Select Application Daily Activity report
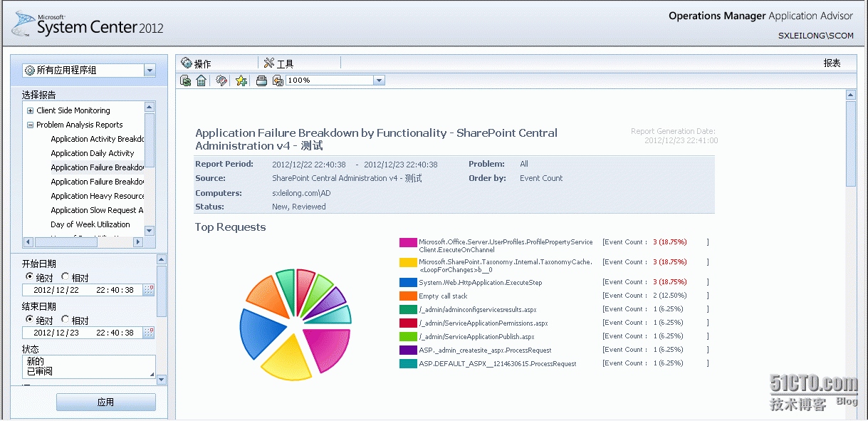 [93, 153]
